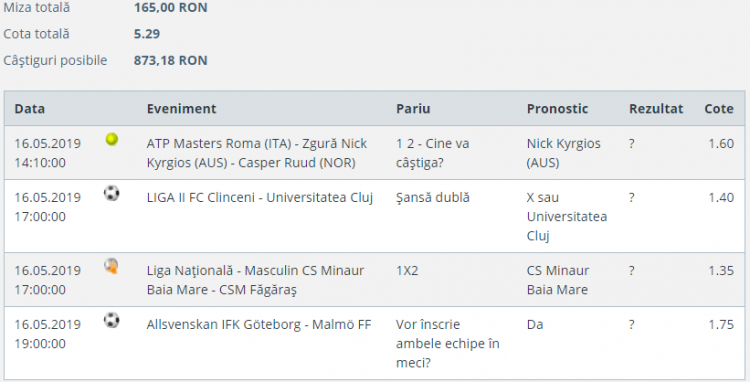Click the soccer ball icon beside FC Clinceni
The height and width of the screenshot is (382, 750).
(x=111, y=193)
